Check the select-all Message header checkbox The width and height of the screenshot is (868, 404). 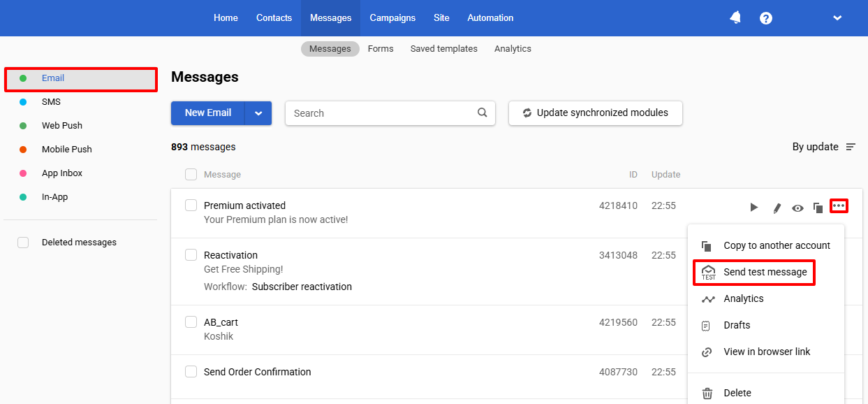pos(191,175)
